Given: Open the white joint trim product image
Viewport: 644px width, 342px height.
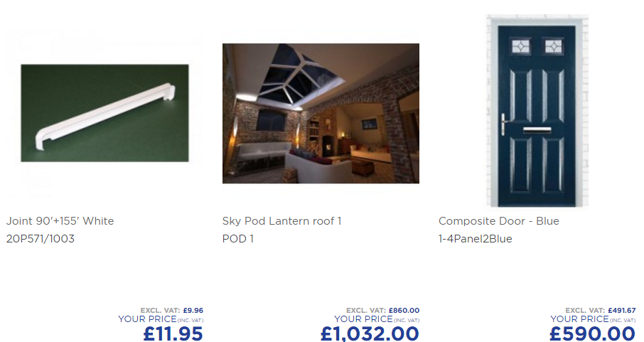Looking at the screenshot, I should click(x=104, y=113).
